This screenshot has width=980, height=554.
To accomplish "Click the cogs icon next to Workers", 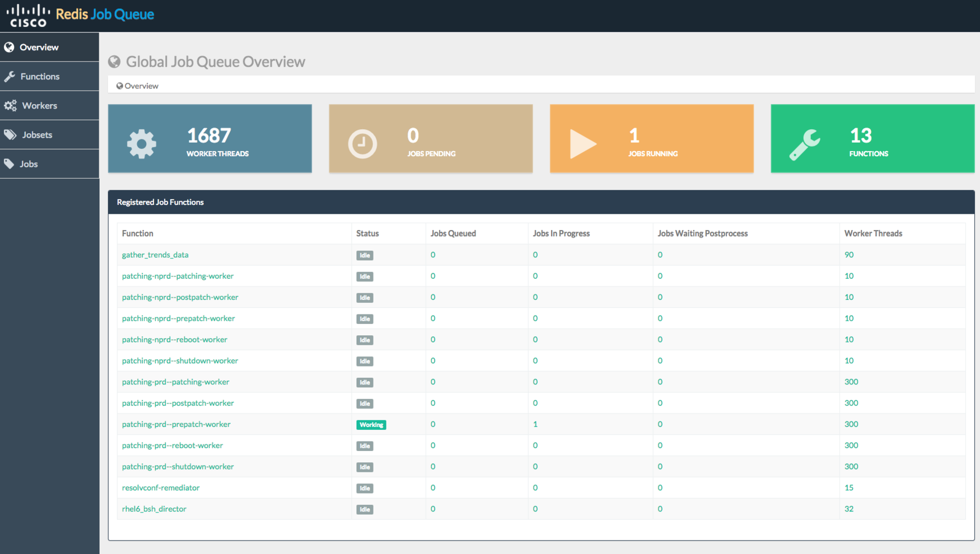I will (x=10, y=106).
